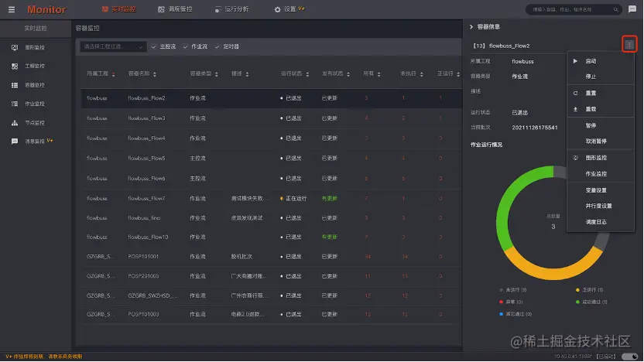This screenshot has width=644, height=362.
Task: Toggle the 主控流 checkbox
Action: 154,46
